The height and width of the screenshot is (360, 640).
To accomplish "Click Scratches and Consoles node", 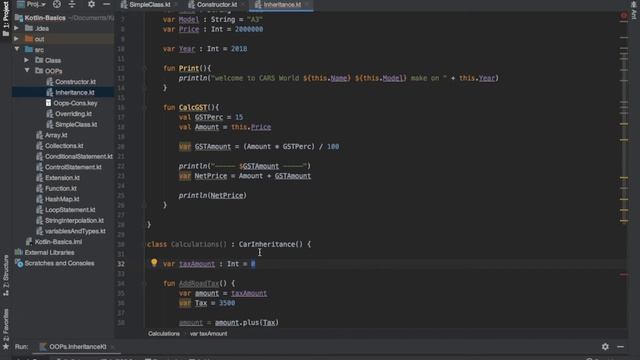I will pyautogui.click(x=59, y=263).
